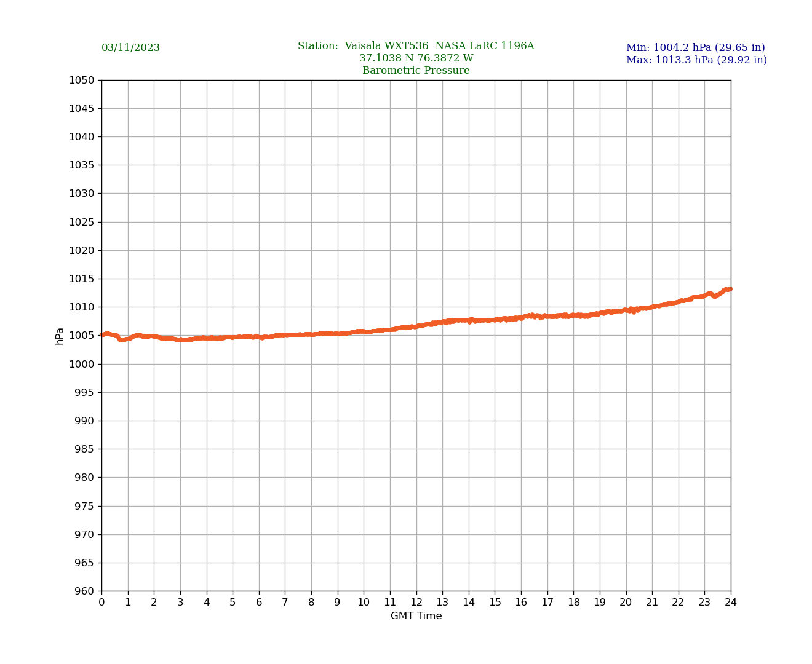Click the date label 03/11/2023
Image resolution: width=812 pixels, height=664 pixels.
130,48
